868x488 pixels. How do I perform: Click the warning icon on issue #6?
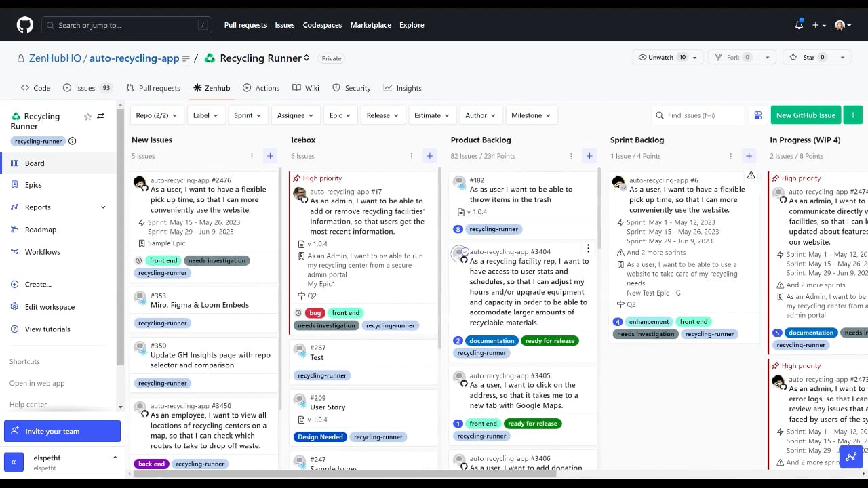751,176
